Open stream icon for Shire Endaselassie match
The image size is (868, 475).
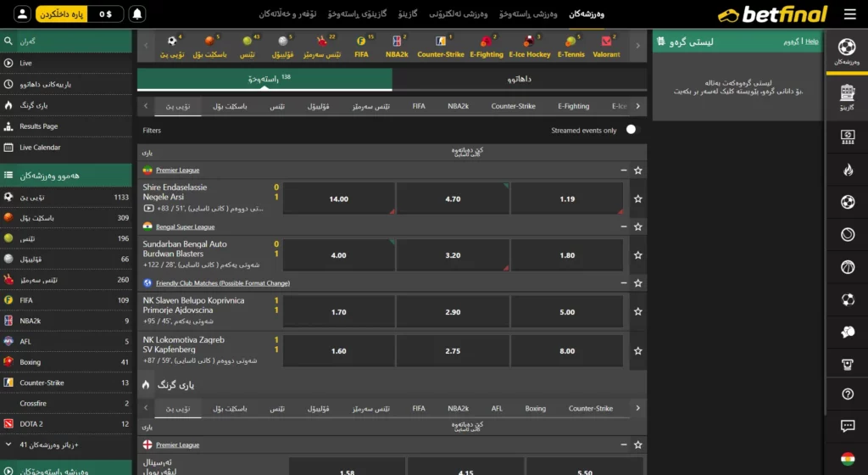148,209
